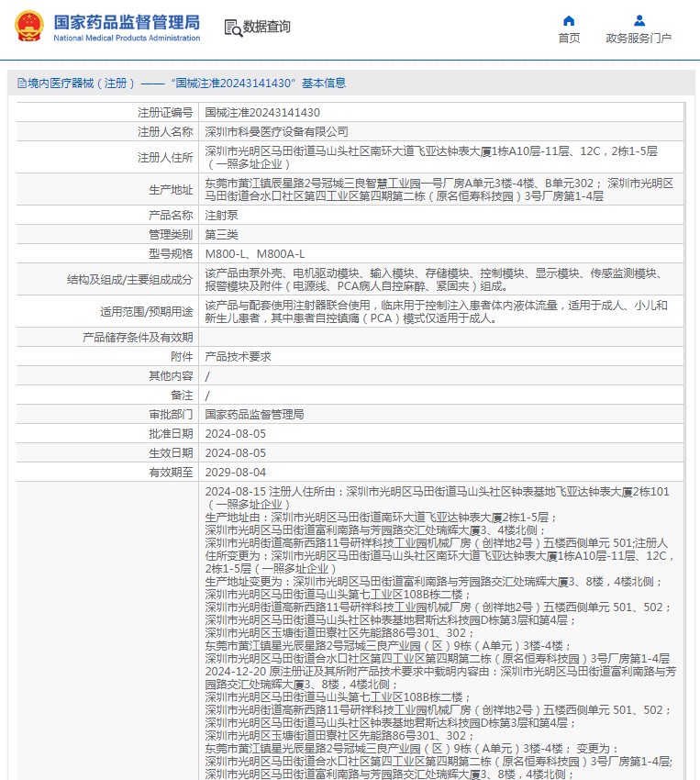The height and width of the screenshot is (780, 700).
Task: Open the 政务服务门户 link
Action: point(639,39)
